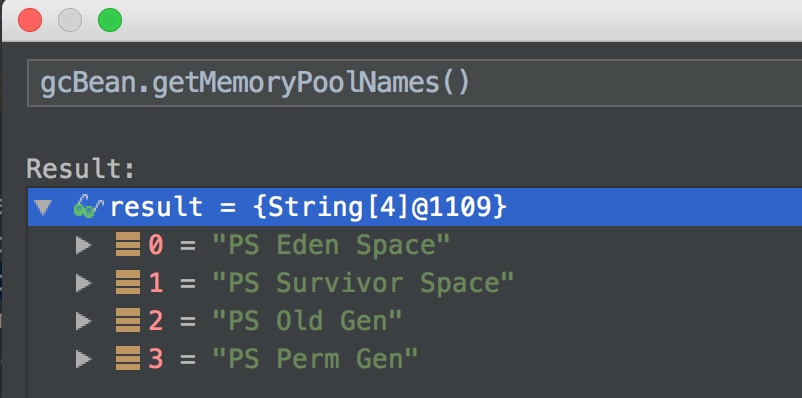Click the green zoom window button

(110, 20)
